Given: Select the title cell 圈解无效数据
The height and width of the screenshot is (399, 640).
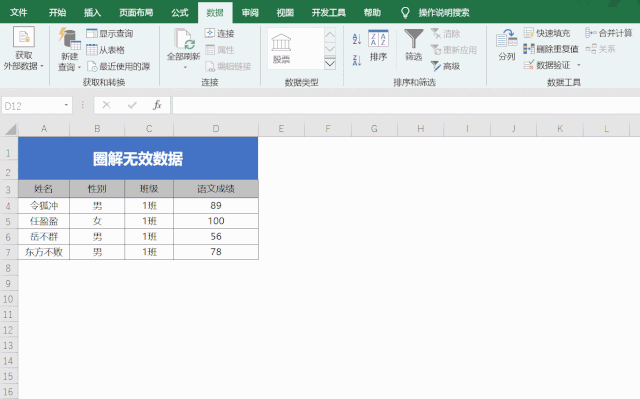Looking at the screenshot, I should point(138,158).
